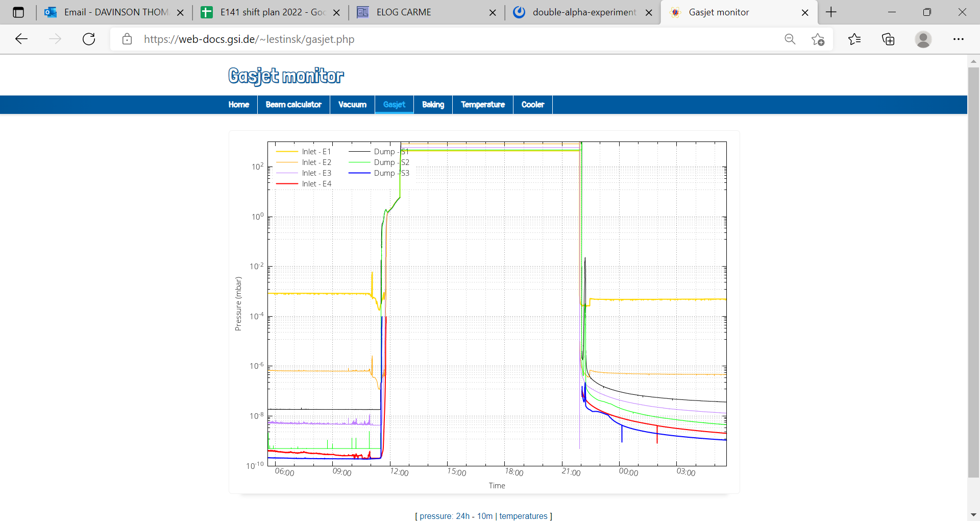This screenshot has width=980, height=521.
Task: Click the temperatures link below the chart
Action: point(523,516)
